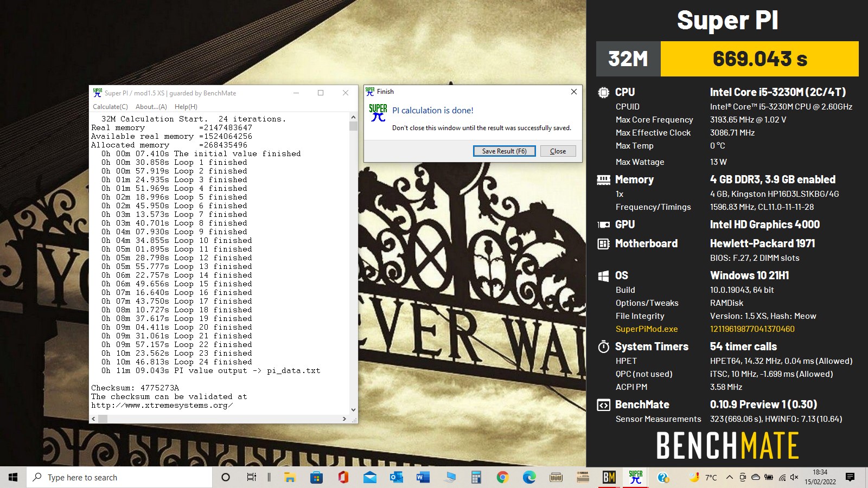Viewport: 868px width, 488px height.
Task: Click 669.043 s result score
Action: point(759,59)
